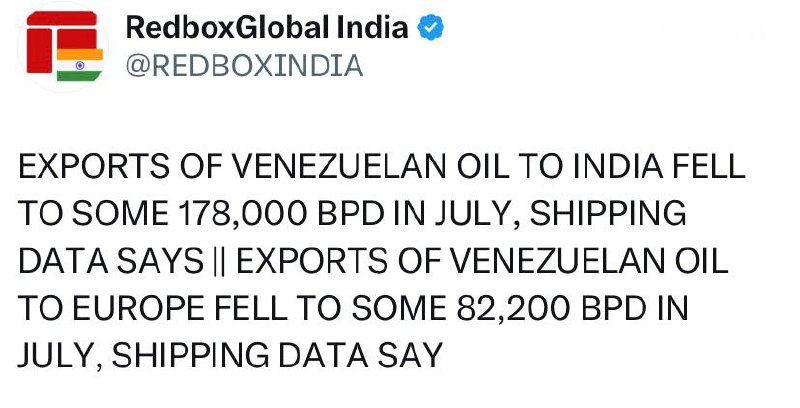Open the RedboxGlobal India profile avatar
This screenshot has height=408, width=800.
[64, 47]
